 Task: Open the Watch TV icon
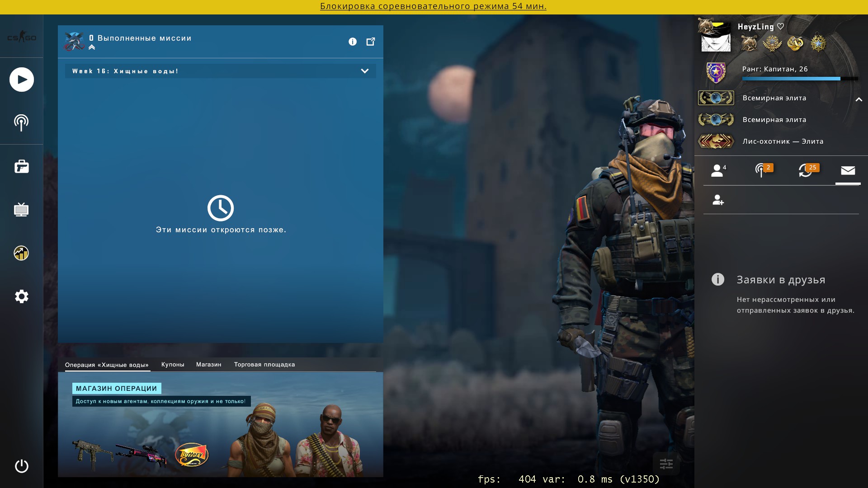coord(21,210)
